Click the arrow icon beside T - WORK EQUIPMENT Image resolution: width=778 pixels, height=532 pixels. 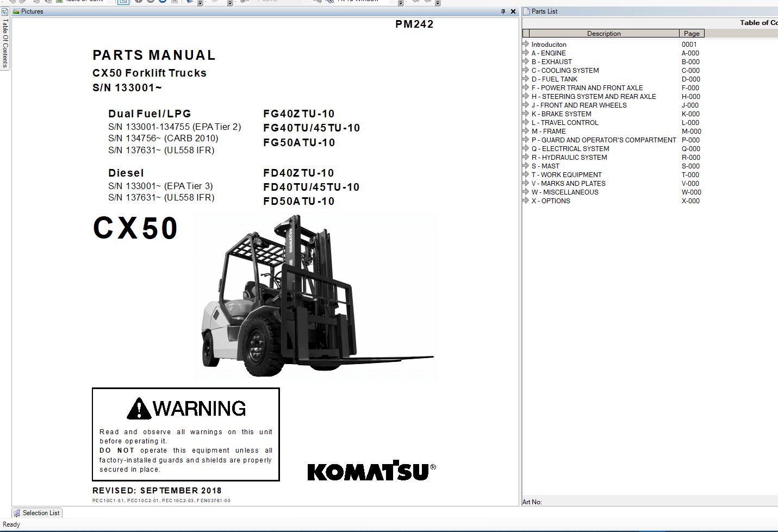pos(526,174)
